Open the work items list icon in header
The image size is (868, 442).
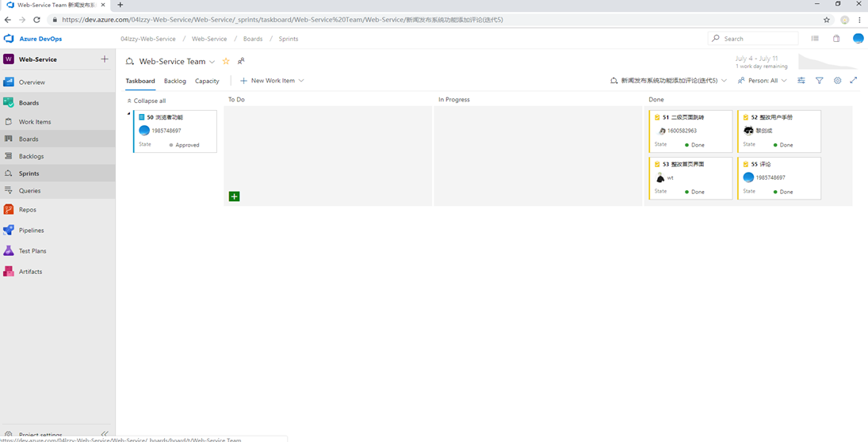click(815, 39)
